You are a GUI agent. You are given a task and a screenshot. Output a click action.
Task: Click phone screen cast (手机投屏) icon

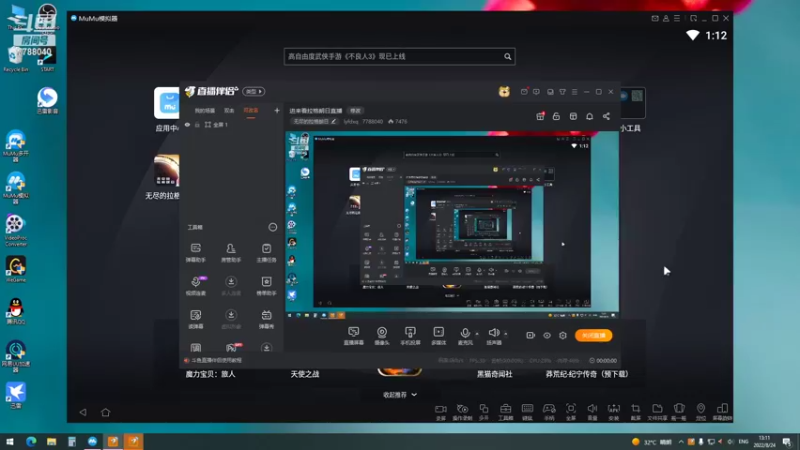(x=410, y=332)
